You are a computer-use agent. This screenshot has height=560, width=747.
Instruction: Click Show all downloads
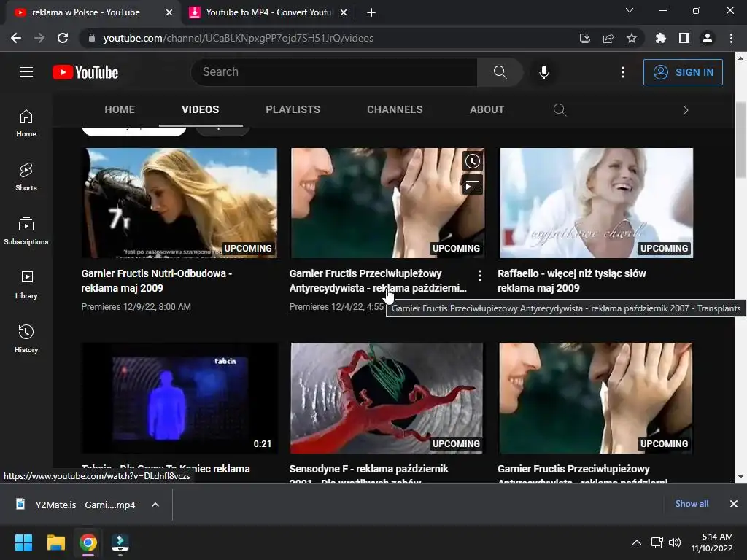point(692,504)
